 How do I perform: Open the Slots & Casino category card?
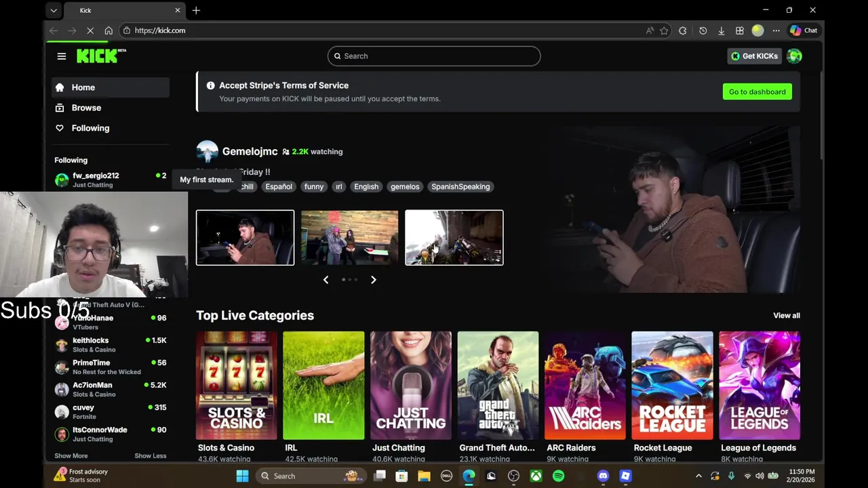236,386
